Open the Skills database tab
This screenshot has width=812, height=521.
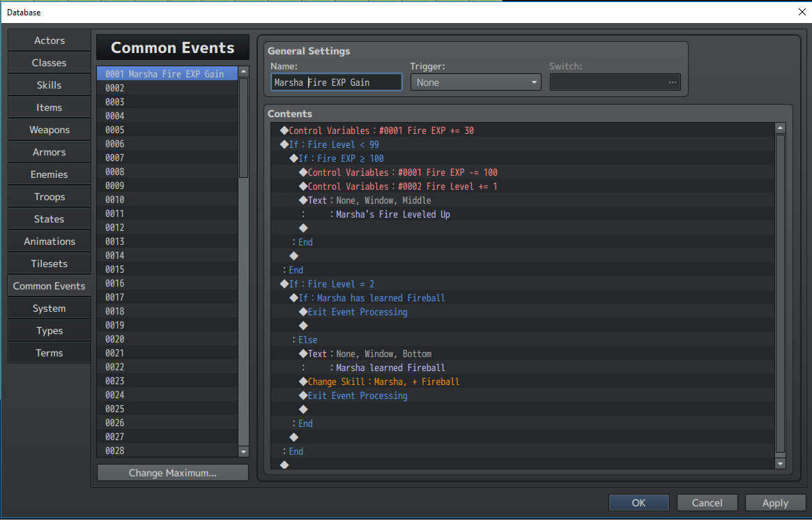(x=49, y=85)
